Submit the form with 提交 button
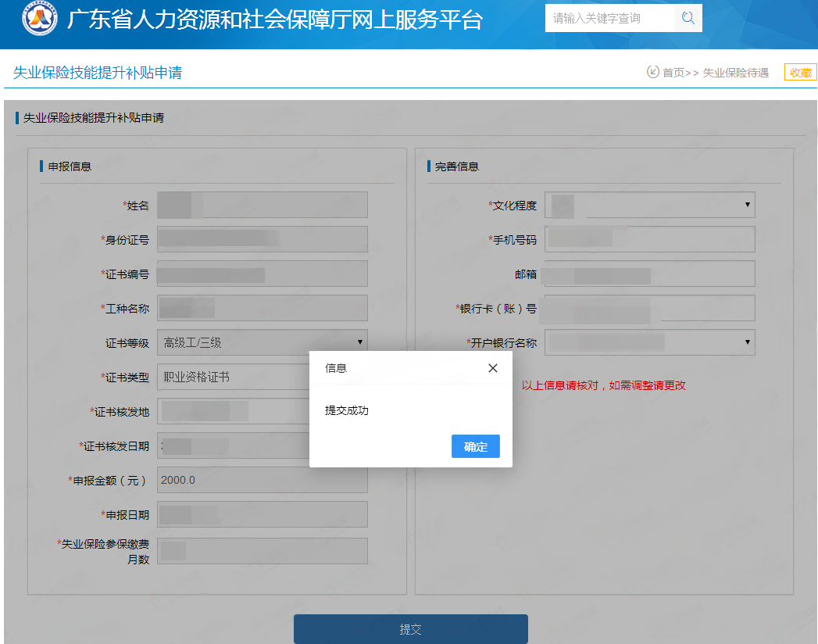 point(410,629)
